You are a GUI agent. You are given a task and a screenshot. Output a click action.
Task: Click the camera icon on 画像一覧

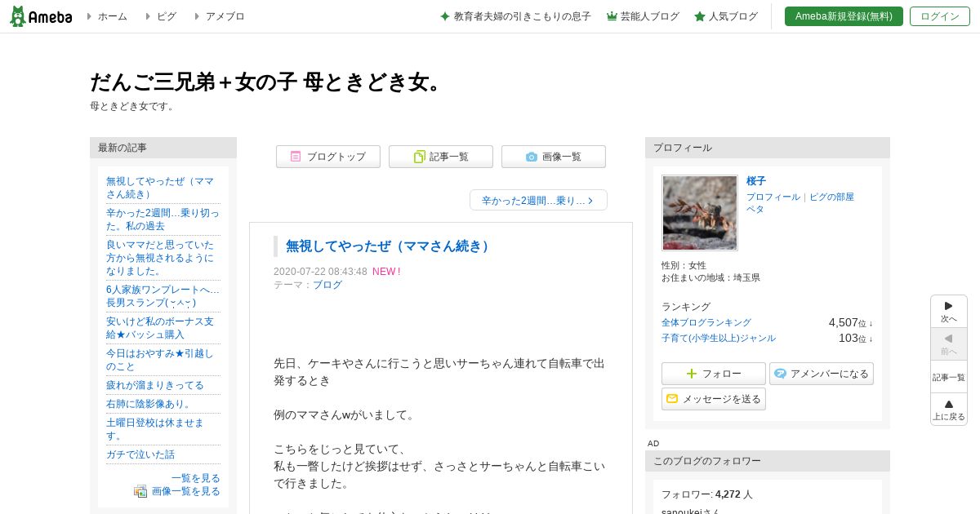point(532,157)
